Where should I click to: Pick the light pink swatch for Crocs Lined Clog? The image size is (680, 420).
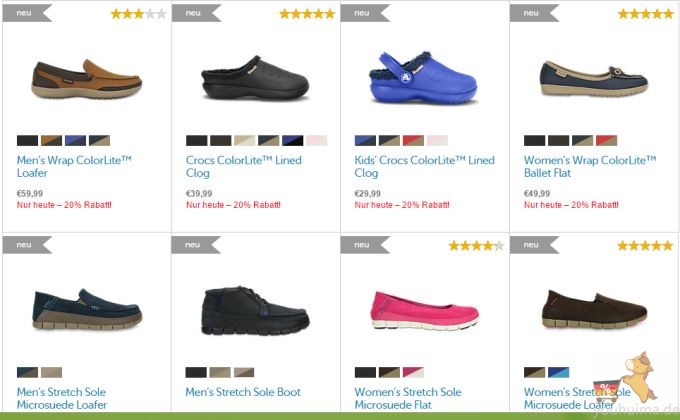[x=316, y=141]
